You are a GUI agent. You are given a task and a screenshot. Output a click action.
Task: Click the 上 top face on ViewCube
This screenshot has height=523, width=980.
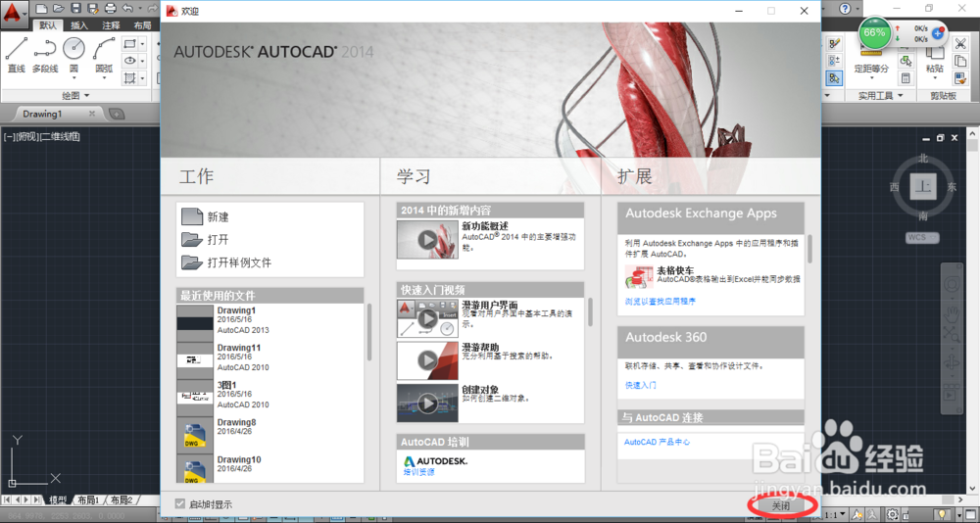[923, 186]
